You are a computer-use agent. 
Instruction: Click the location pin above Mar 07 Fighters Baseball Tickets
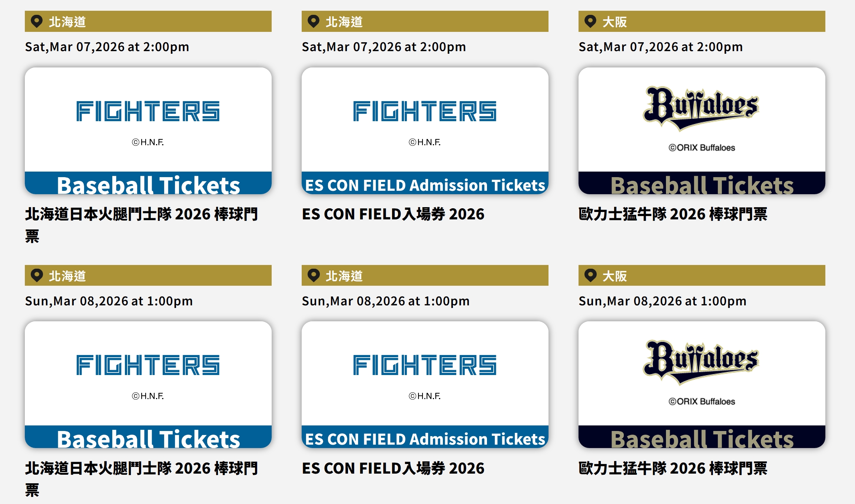point(37,21)
